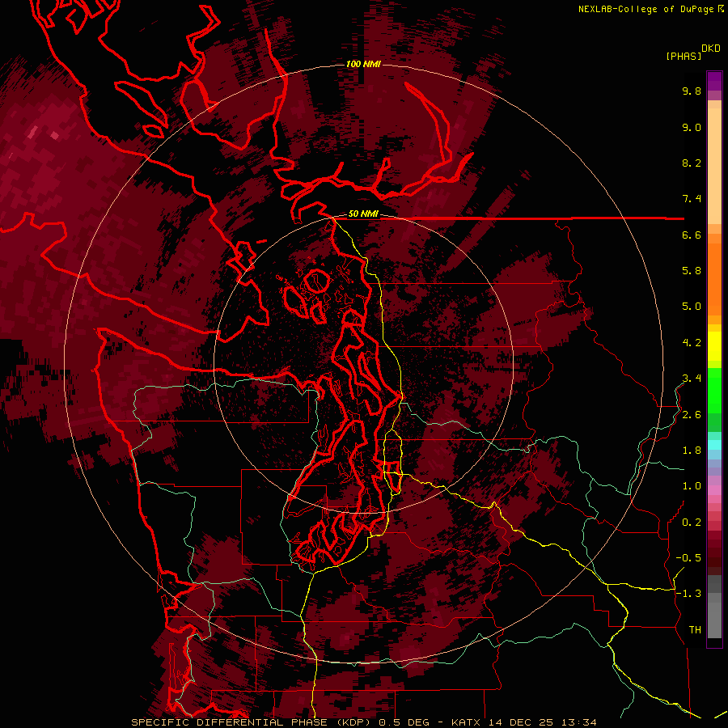The image size is (728, 728).
Task: Click the bright green band of the colorbar
Action: pyautogui.click(x=714, y=391)
